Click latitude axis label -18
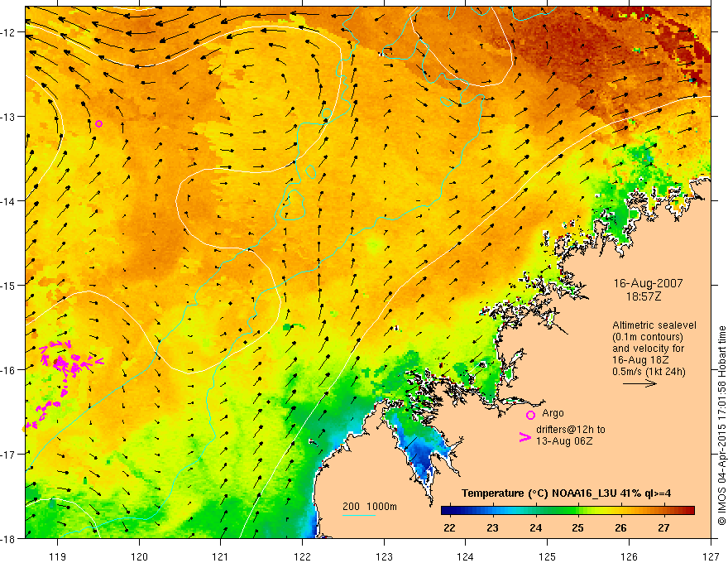The width and height of the screenshot is (728, 563). coord(9,538)
